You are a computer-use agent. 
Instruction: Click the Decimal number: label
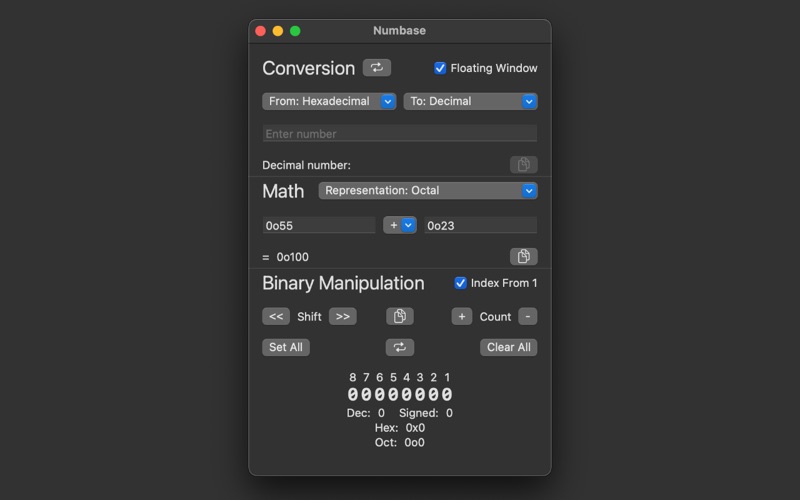[306, 165]
